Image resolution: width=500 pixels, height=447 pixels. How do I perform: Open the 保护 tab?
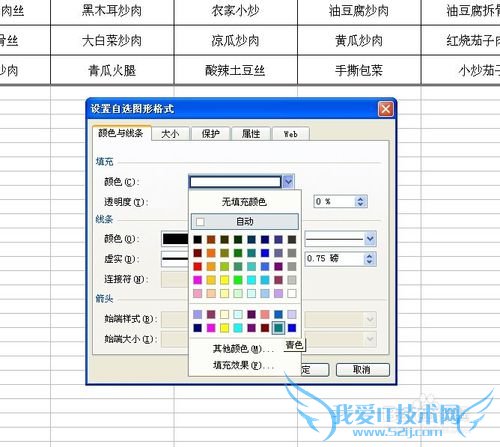pos(211,134)
